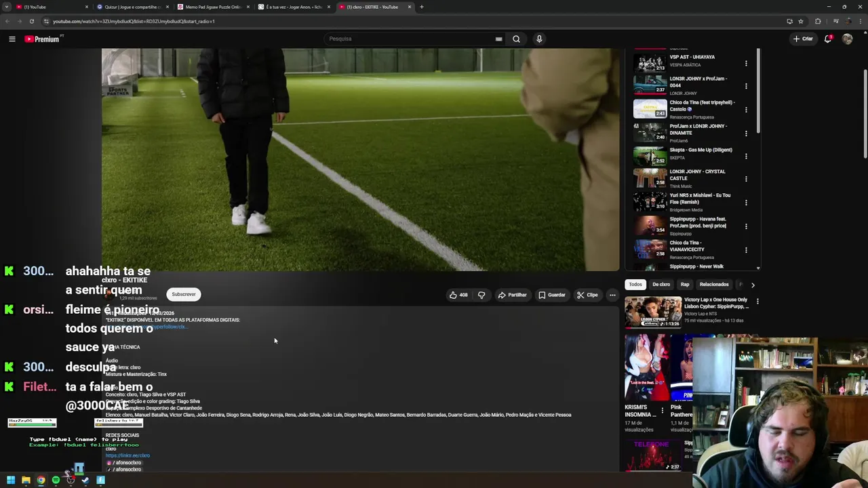Play Skepta - Gas Me Up thumbnail

click(x=650, y=155)
